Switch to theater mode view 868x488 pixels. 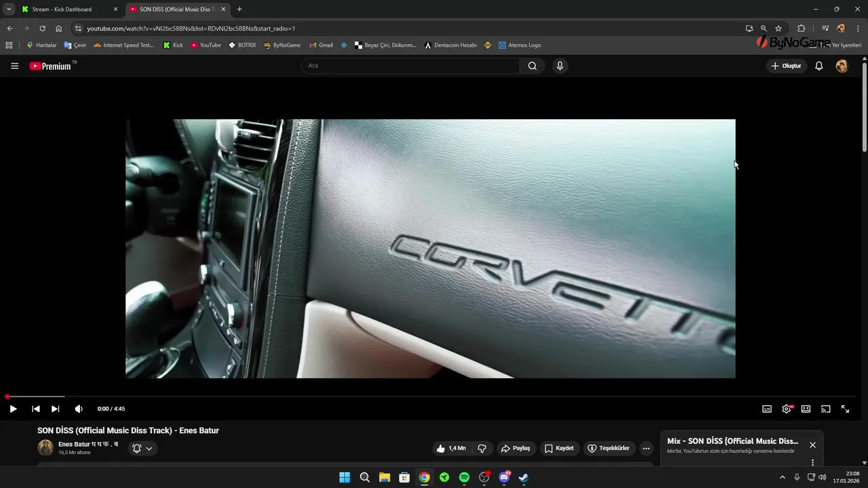[x=806, y=409]
